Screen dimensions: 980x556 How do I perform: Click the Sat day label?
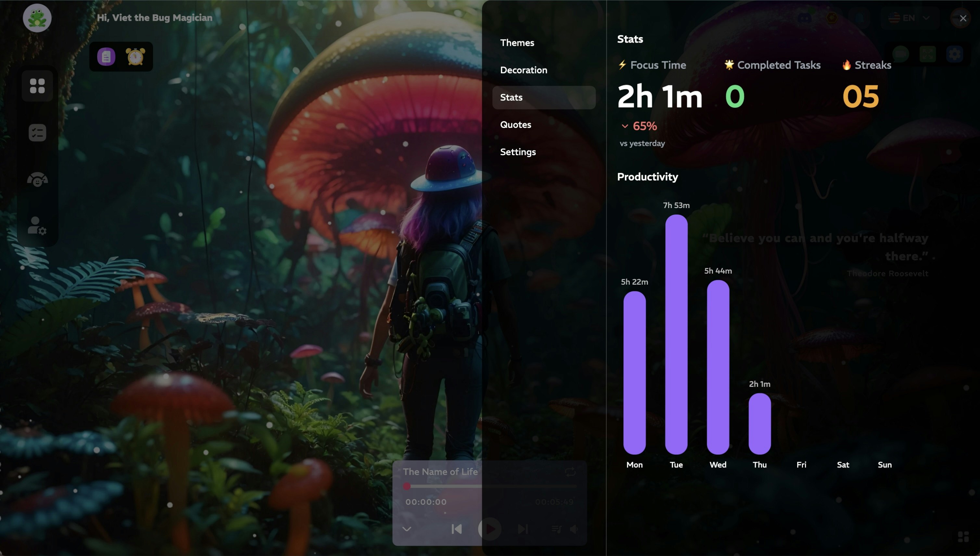pyautogui.click(x=843, y=465)
